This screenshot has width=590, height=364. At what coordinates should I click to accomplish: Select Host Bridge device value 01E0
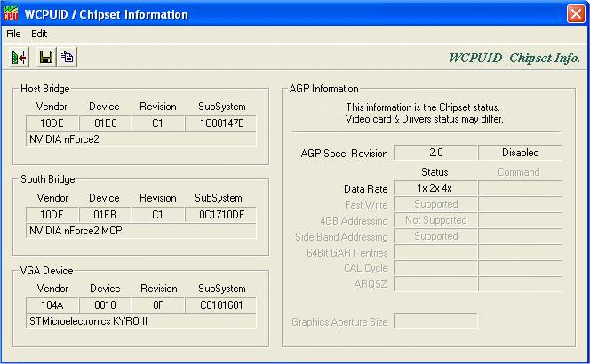(106, 123)
